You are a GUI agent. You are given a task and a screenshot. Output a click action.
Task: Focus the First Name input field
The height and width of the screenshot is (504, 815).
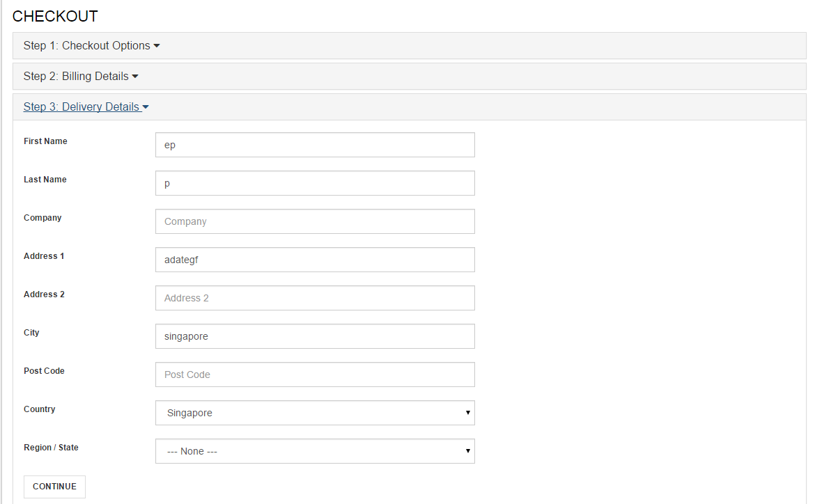[x=315, y=145]
